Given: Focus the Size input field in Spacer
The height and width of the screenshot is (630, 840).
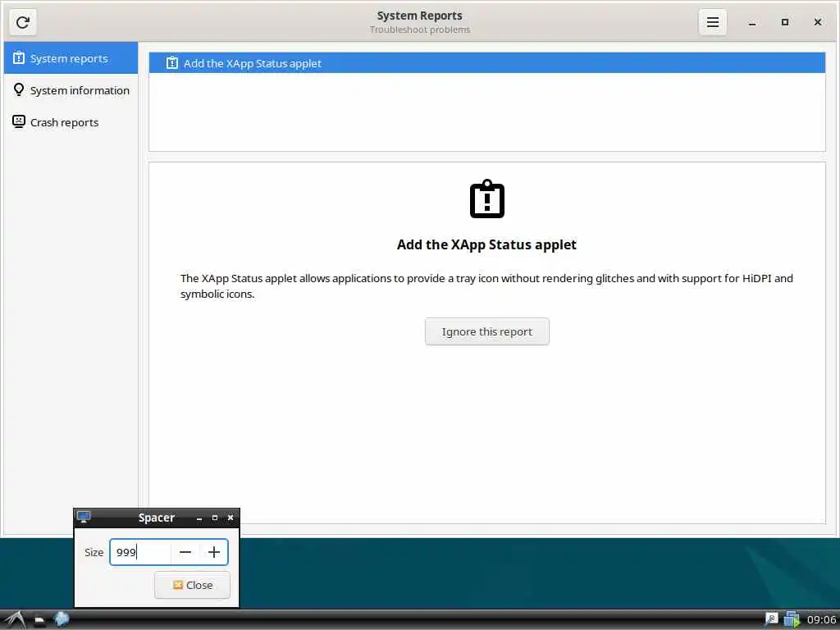Looking at the screenshot, I should pos(140,552).
